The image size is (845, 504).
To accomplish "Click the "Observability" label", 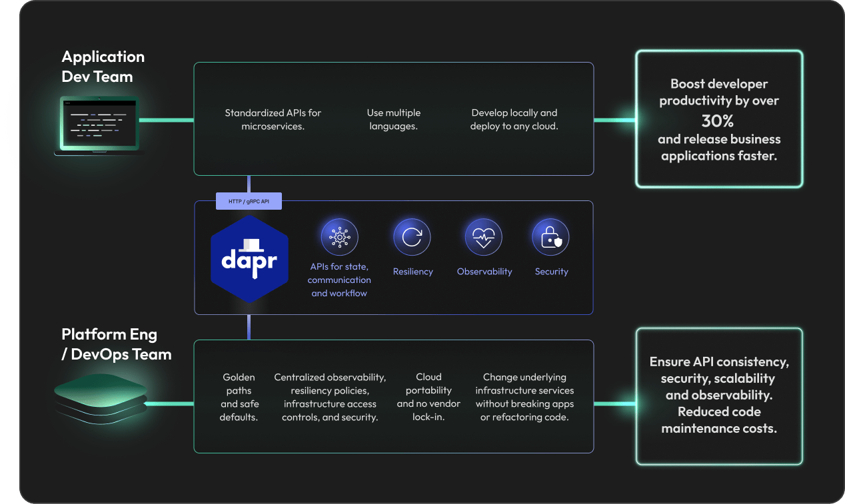I will tap(484, 272).
